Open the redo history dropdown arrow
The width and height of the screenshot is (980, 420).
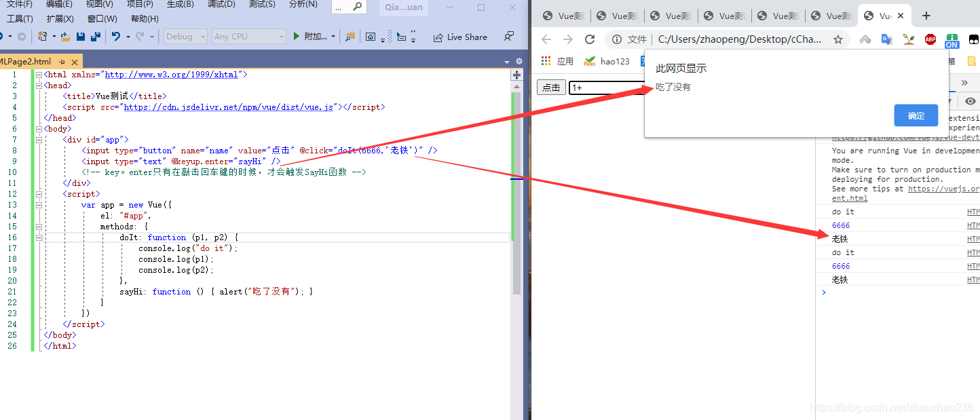click(x=151, y=37)
